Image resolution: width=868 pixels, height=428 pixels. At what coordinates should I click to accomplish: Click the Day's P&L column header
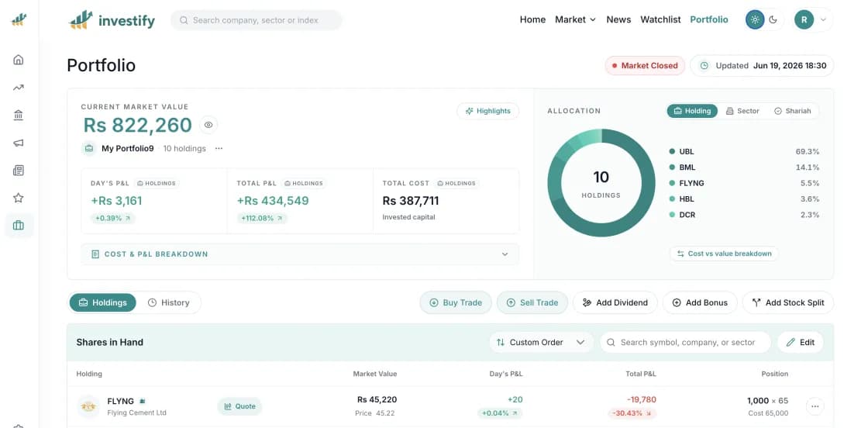coord(506,374)
